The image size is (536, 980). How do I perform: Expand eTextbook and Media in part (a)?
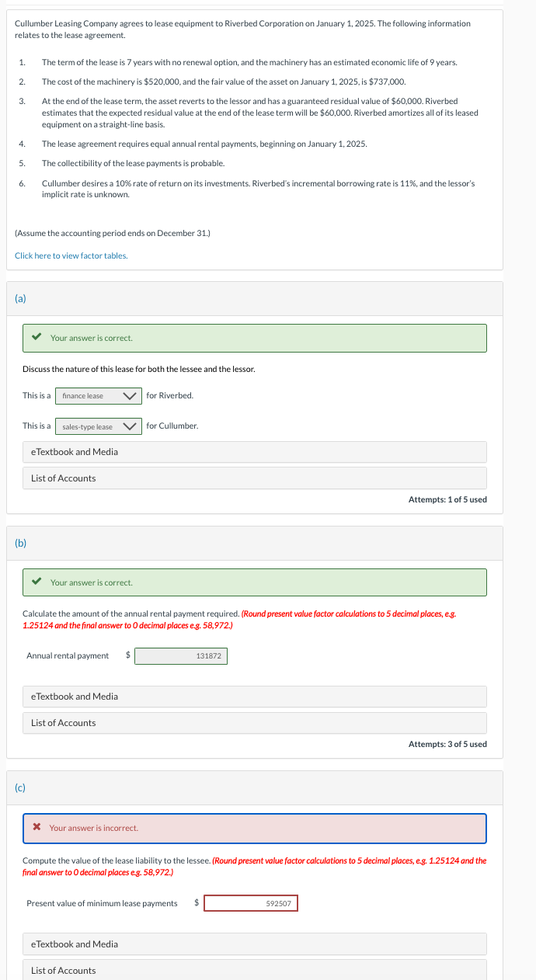tap(254, 452)
